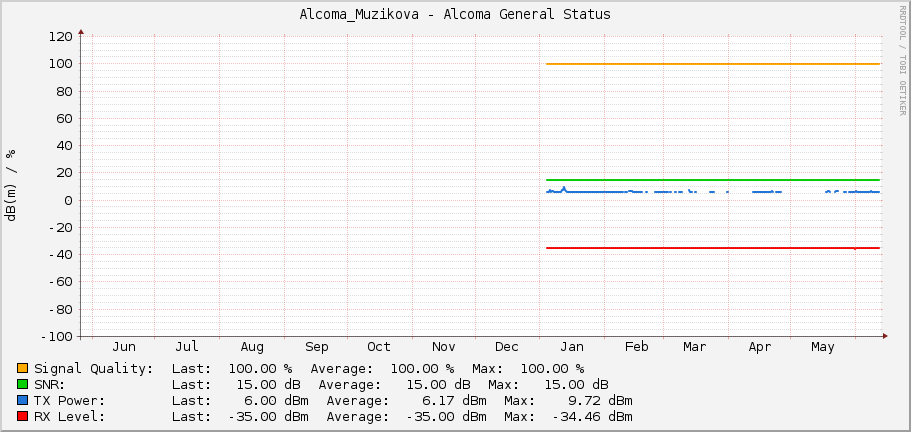Viewport: 911px width, 432px height.
Task: Click the Aug x-axis label
Action: [252, 347]
